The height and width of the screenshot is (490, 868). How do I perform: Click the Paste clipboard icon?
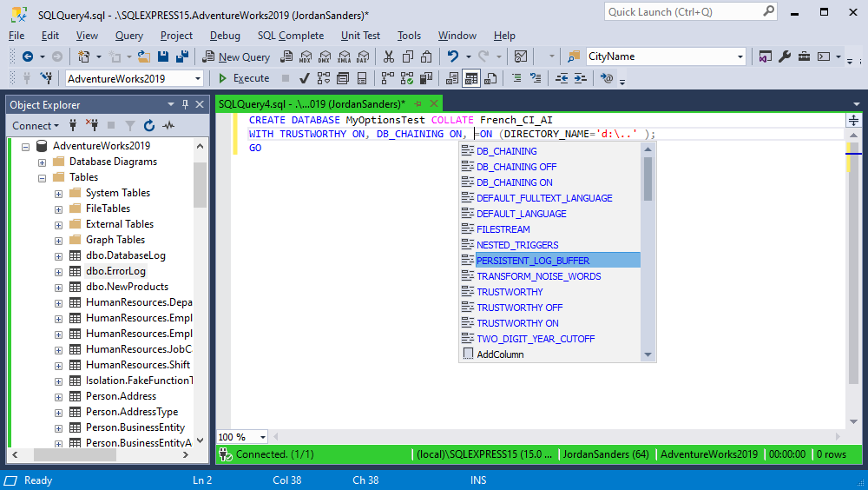click(x=426, y=56)
